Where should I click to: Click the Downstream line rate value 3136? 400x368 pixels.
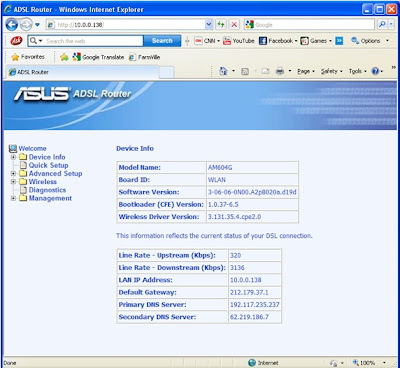point(237,268)
